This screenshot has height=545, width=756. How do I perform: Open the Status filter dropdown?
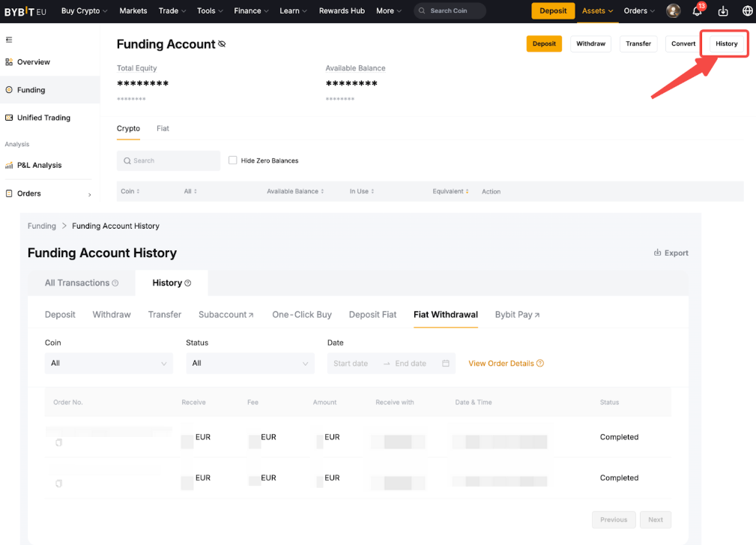[x=250, y=364]
